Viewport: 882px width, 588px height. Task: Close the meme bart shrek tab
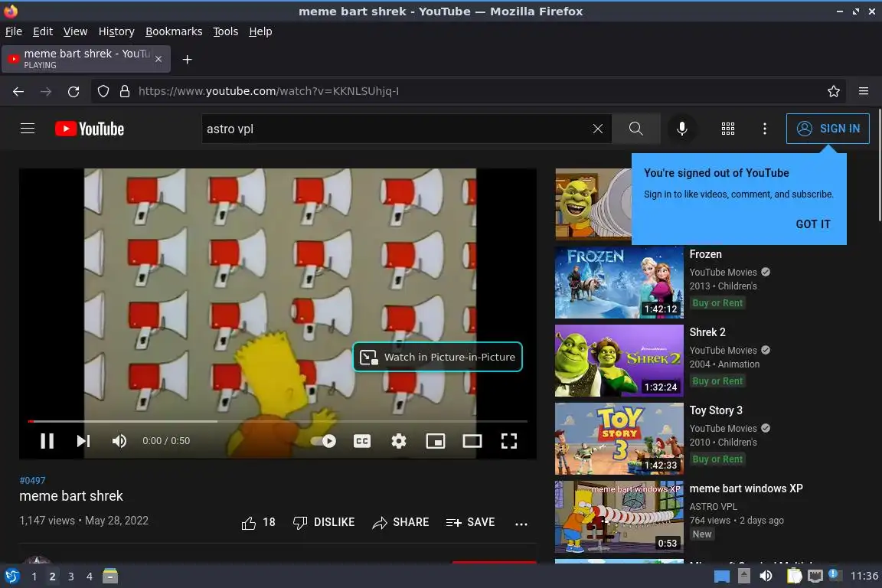[158, 59]
